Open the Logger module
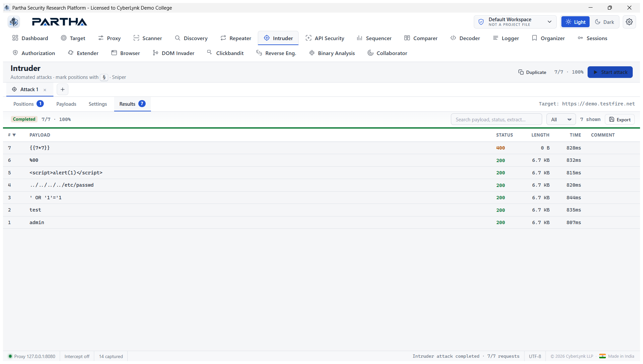 click(x=506, y=38)
